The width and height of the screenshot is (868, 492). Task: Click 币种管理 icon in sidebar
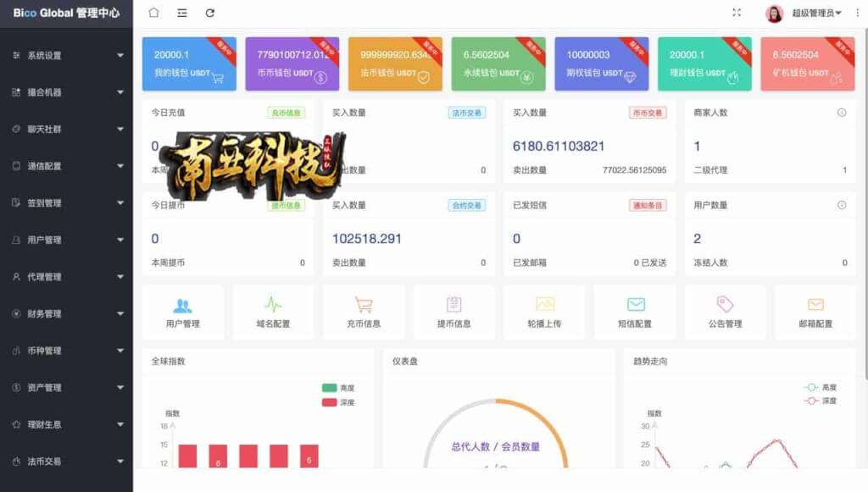[x=16, y=351]
